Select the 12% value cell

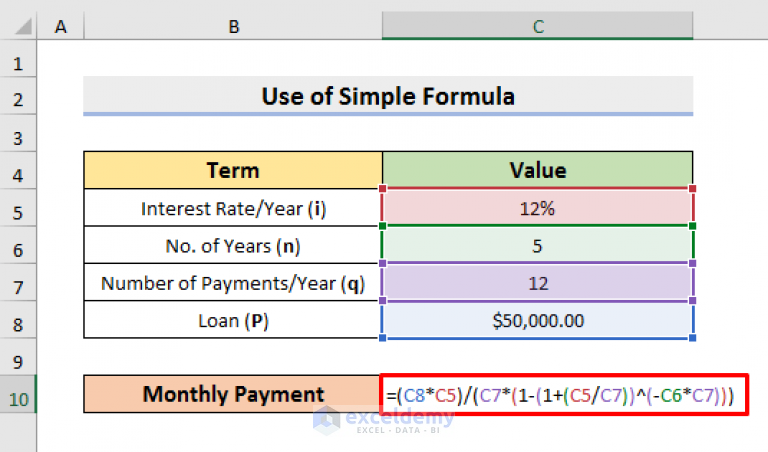click(x=538, y=208)
